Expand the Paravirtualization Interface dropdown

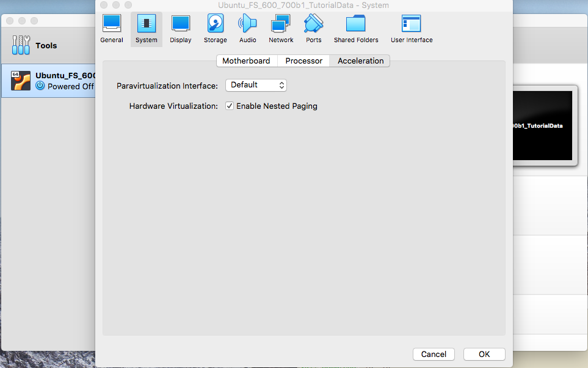click(256, 85)
